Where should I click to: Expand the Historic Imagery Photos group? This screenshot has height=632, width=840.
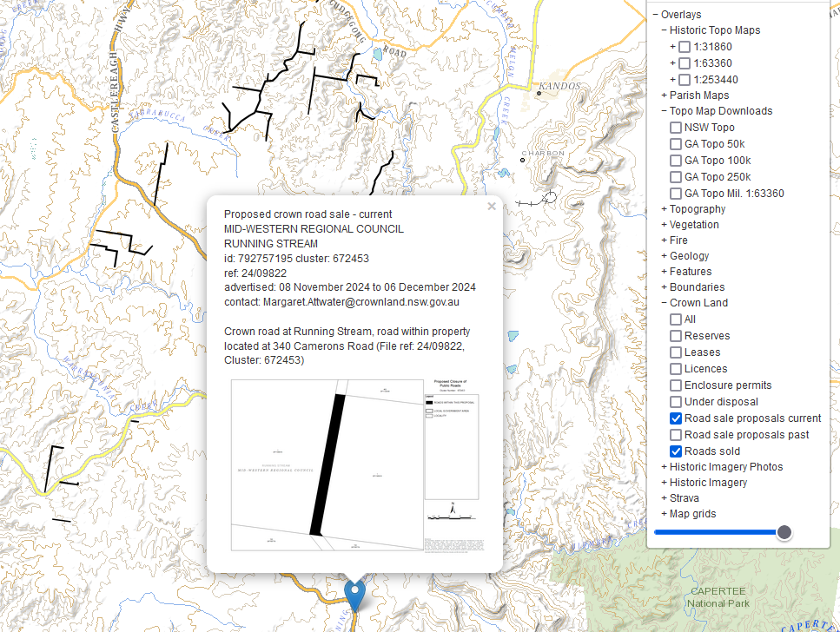[x=664, y=467]
